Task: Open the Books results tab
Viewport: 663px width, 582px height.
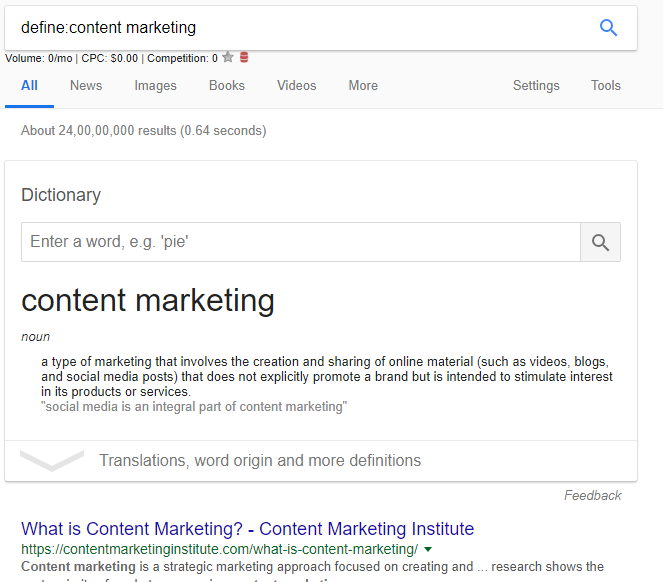Action: point(227,86)
